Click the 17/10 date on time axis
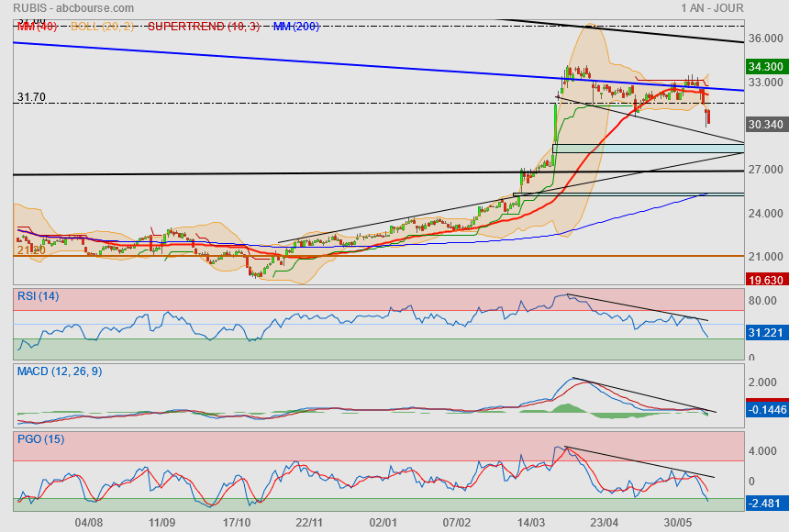 [236, 523]
